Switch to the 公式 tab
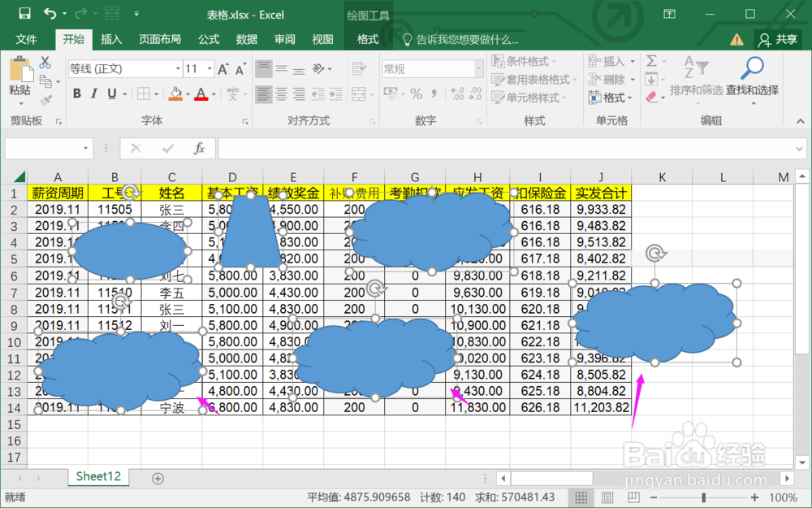The width and height of the screenshot is (812, 508). [209, 39]
